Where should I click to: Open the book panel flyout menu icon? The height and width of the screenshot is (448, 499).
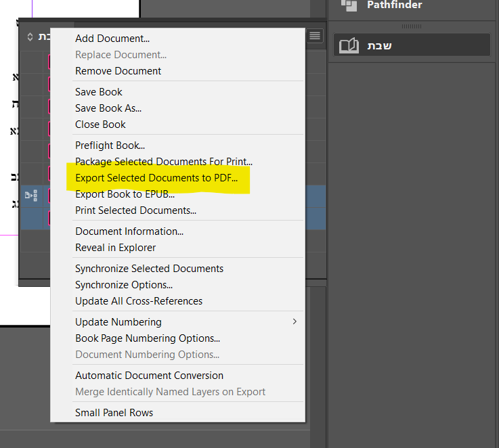click(x=315, y=36)
